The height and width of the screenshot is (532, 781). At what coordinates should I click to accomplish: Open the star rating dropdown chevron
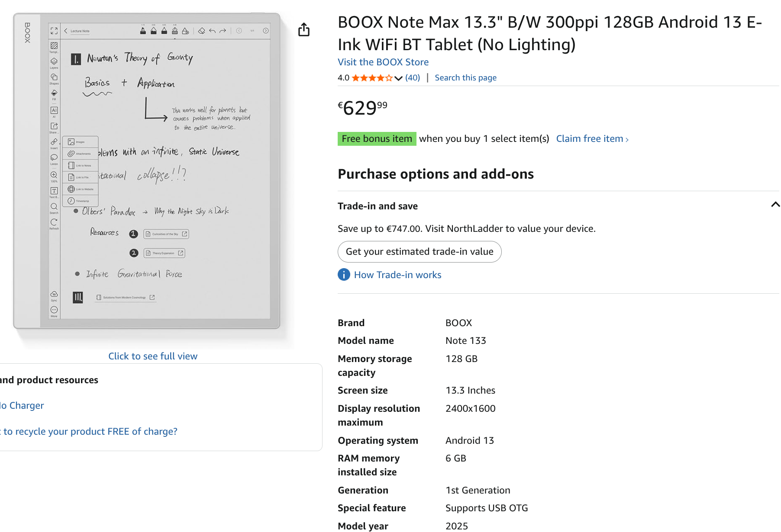399,78
